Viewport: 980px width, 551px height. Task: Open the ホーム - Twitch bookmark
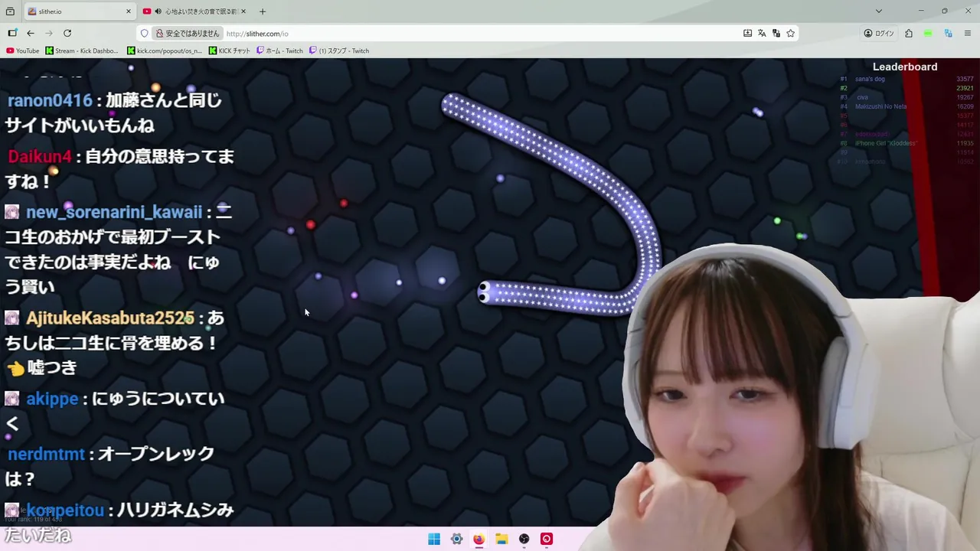pyautogui.click(x=279, y=51)
